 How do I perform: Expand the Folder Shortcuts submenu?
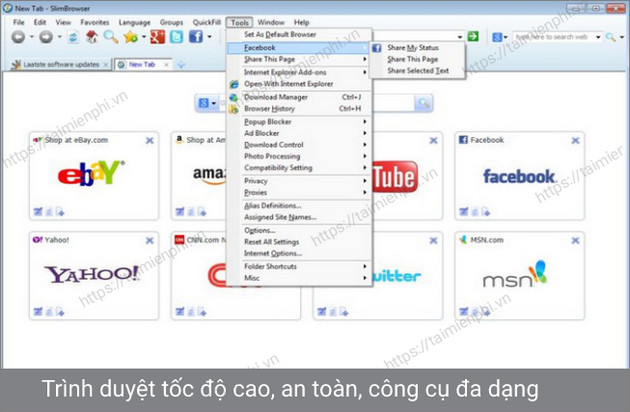pyautogui.click(x=299, y=266)
